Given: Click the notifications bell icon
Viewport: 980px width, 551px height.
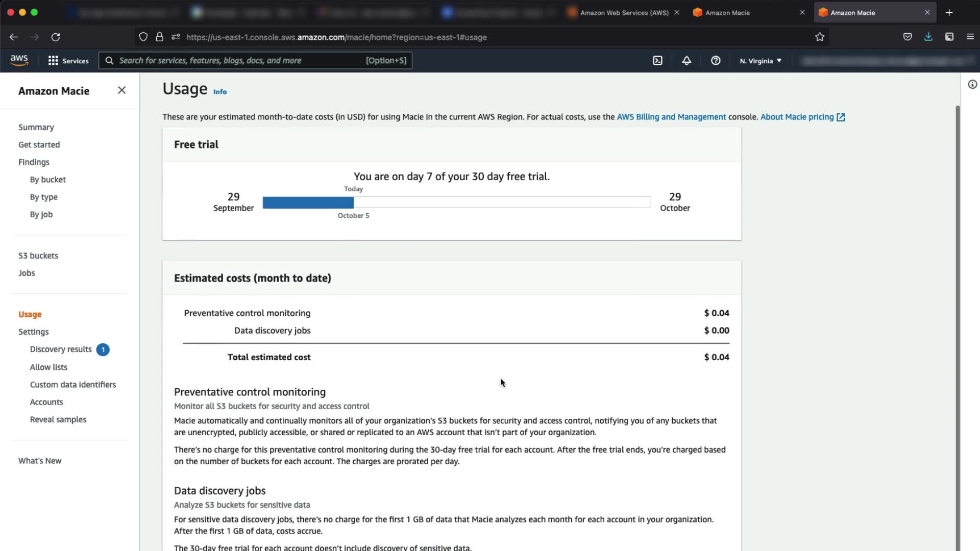Looking at the screenshot, I should [687, 61].
